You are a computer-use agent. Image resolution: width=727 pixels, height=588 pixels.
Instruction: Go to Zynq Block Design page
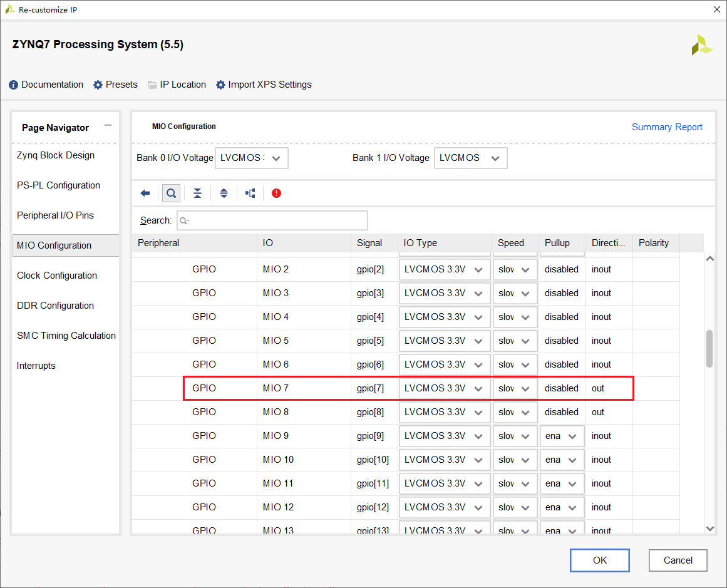pyautogui.click(x=56, y=155)
